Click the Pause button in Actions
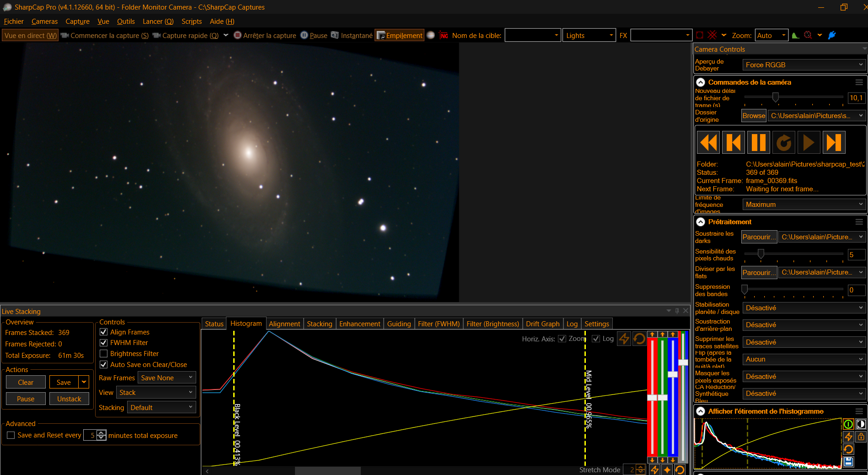The image size is (868, 475). [x=26, y=399]
